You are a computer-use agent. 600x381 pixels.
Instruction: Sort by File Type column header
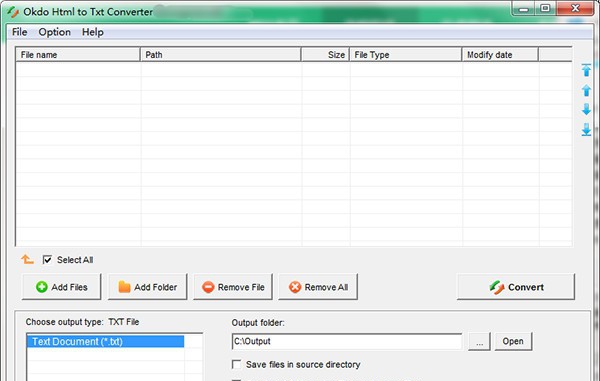point(406,55)
